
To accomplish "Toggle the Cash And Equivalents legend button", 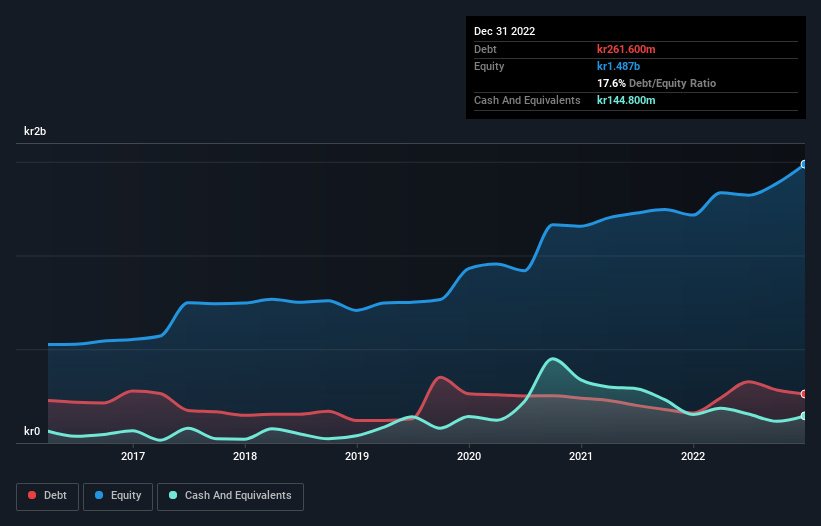I will pyautogui.click(x=230, y=496).
